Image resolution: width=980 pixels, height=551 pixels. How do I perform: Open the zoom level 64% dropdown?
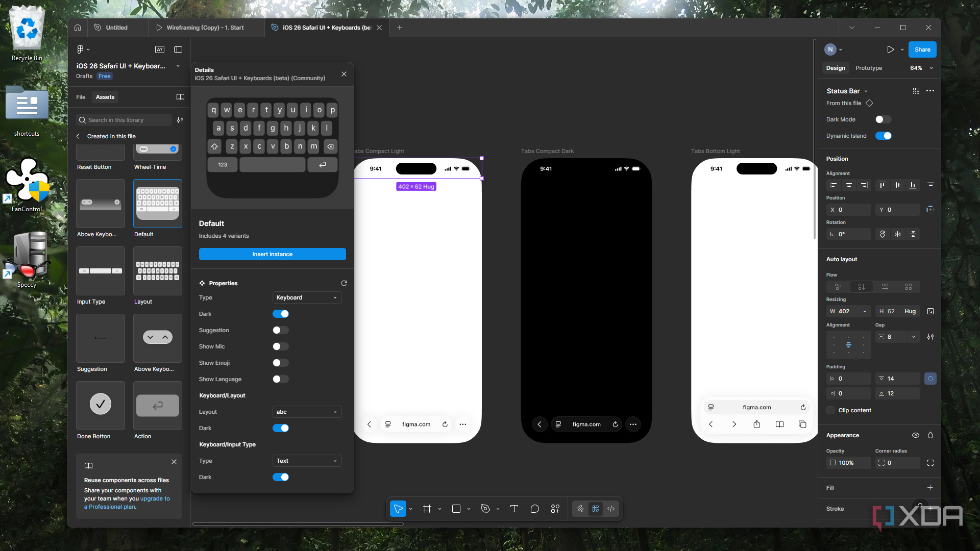pyautogui.click(x=921, y=68)
